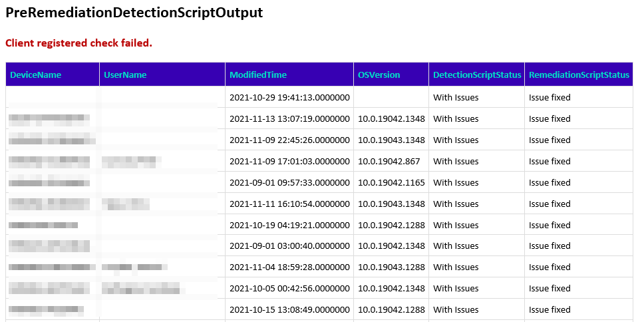644x322 pixels.
Task: Click the 2021-10-19 04:19:21 modified time
Action: tap(289, 226)
